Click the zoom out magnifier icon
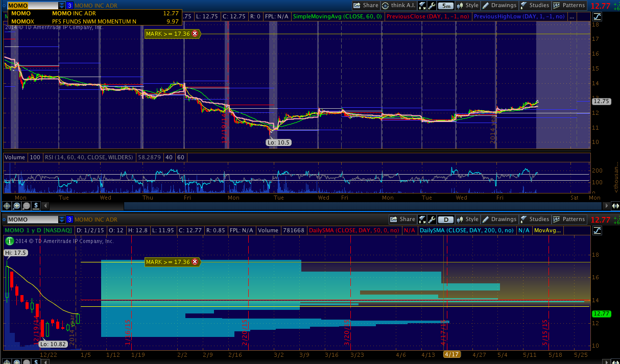This screenshot has width=620, height=364. pyautogui.click(x=27, y=206)
